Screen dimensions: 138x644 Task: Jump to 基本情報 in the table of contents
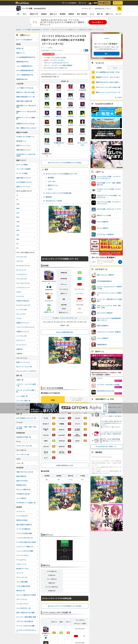(x=51, y=178)
